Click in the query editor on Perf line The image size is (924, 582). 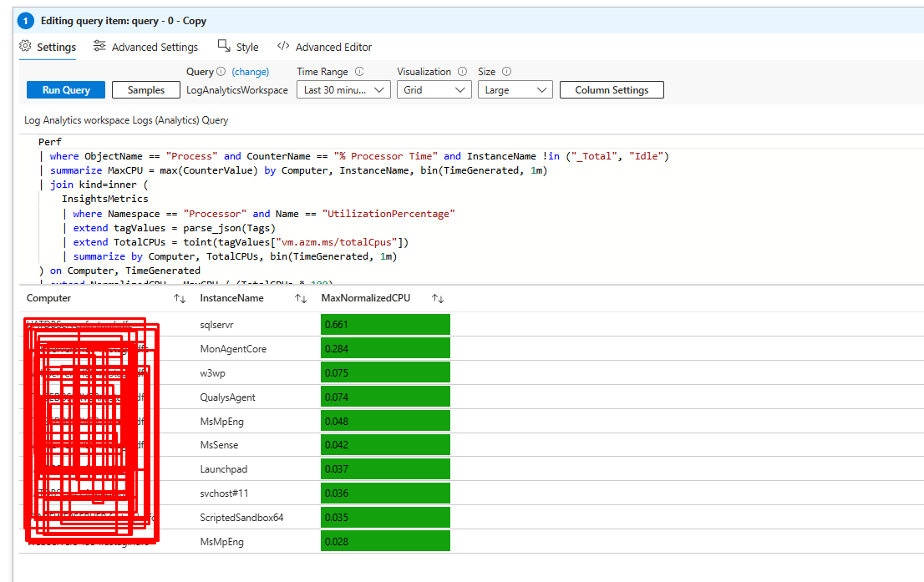coord(50,142)
